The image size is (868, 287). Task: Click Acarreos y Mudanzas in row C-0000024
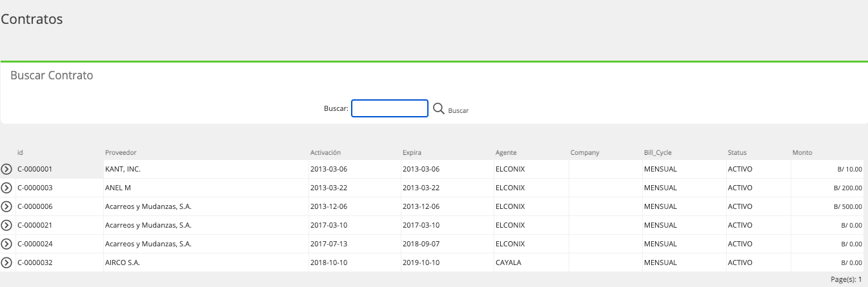click(x=148, y=244)
